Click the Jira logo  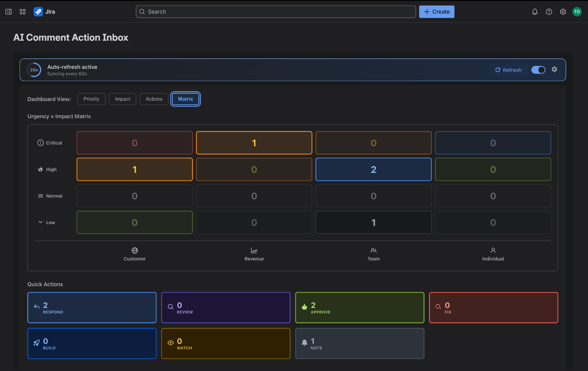(38, 12)
